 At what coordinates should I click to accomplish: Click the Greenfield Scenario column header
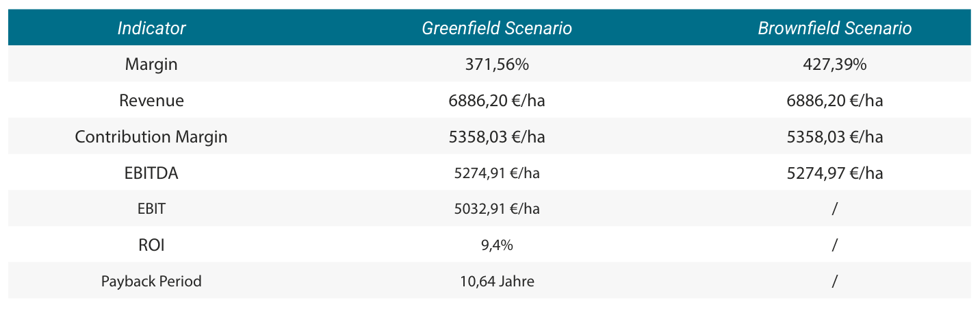(497, 28)
